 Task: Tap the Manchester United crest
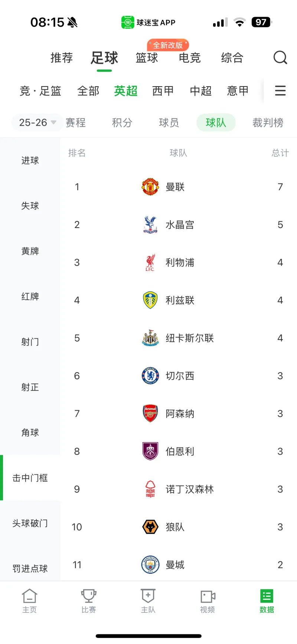point(150,187)
